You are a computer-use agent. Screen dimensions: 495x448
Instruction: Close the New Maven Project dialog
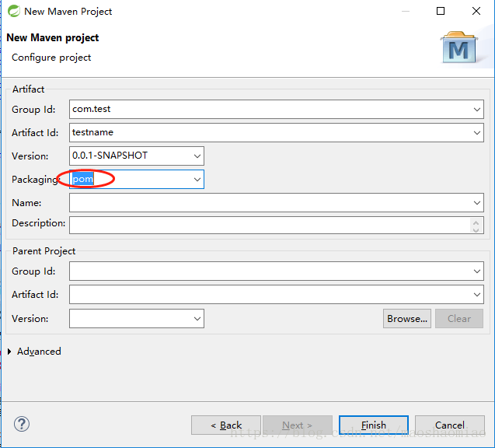pyautogui.click(x=476, y=11)
